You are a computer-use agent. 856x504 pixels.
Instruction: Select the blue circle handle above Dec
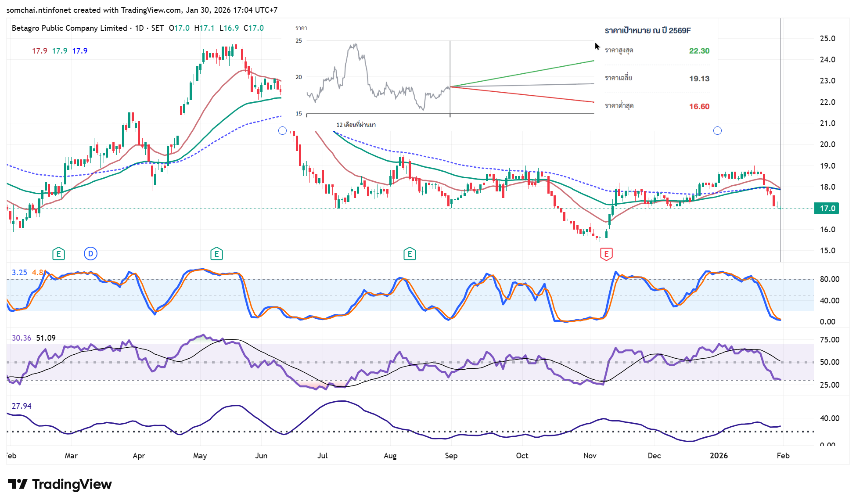pyautogui.click(x=717, y=130)
